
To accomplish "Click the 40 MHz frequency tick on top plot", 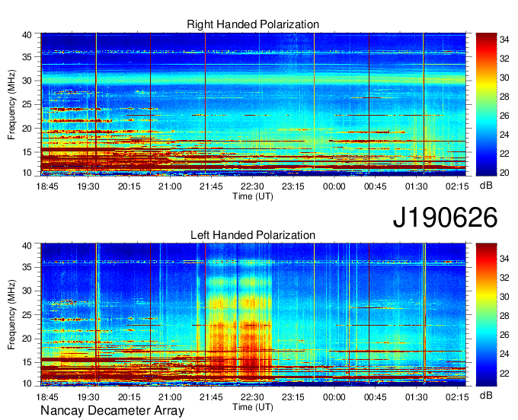I will [27, 35].
